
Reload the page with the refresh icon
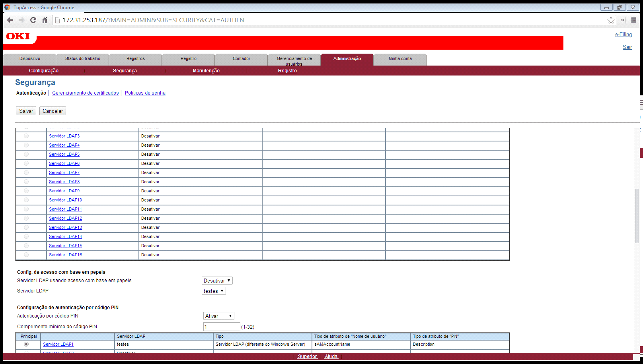[33, 20]
